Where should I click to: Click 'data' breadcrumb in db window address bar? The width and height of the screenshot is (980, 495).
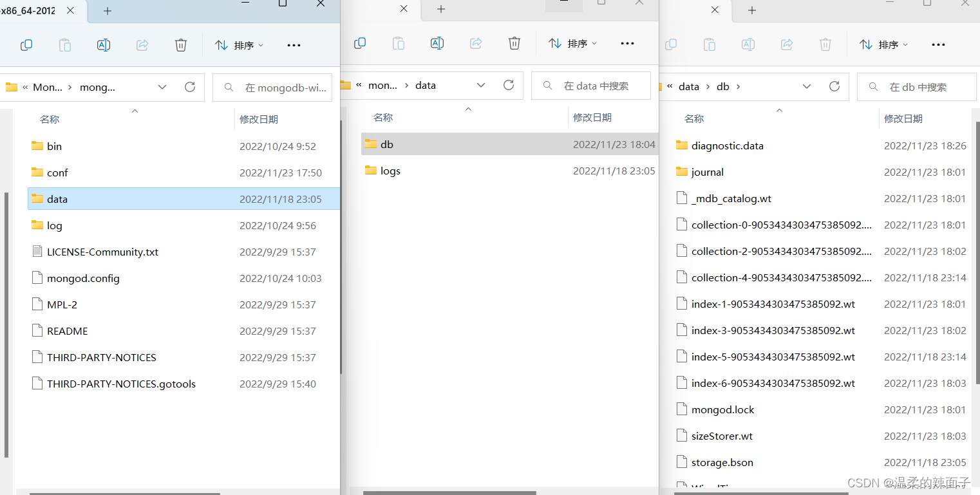click(x=689, y=86)
